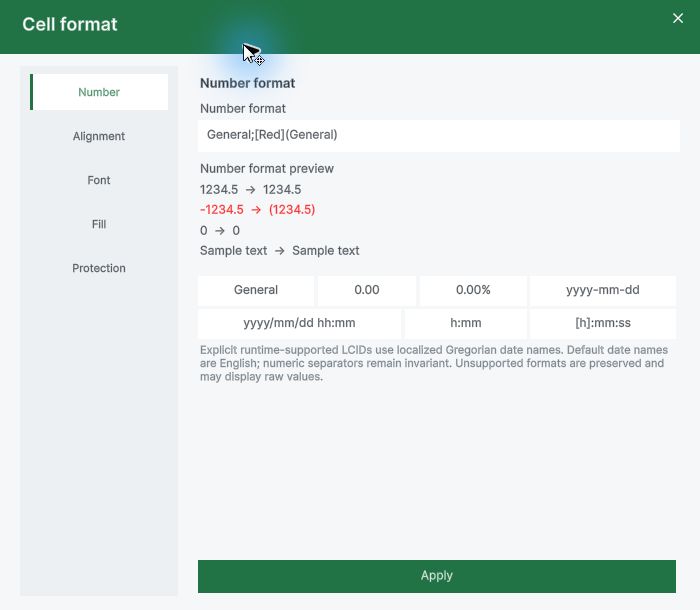Open the Protection tab
The height and width of the screenshot is (610, 700).
[99, 268]
